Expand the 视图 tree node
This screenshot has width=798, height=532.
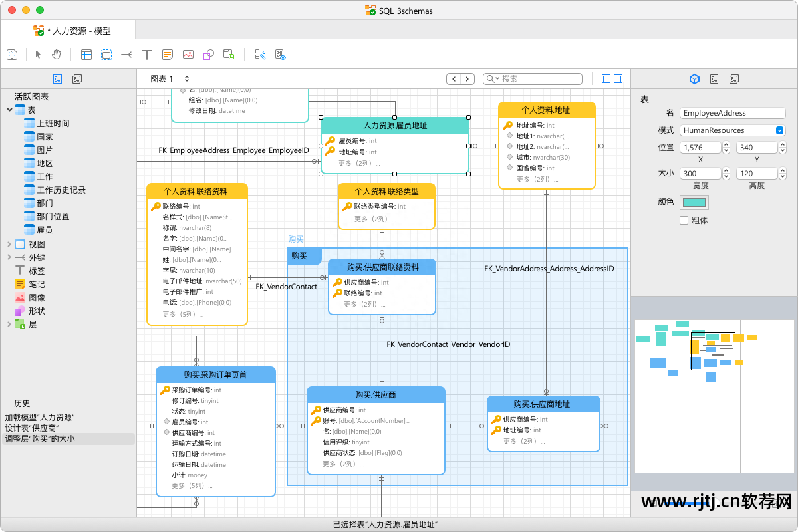(x=9, y=244)
